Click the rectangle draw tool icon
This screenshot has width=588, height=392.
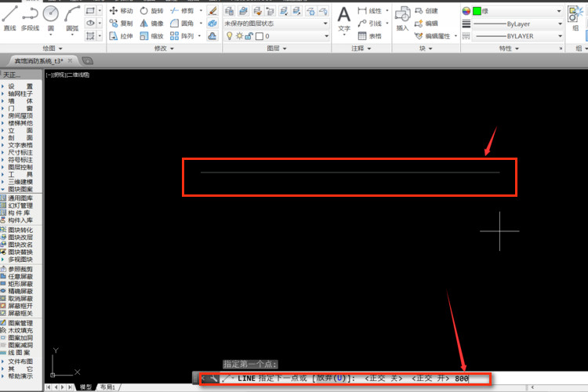90,10
